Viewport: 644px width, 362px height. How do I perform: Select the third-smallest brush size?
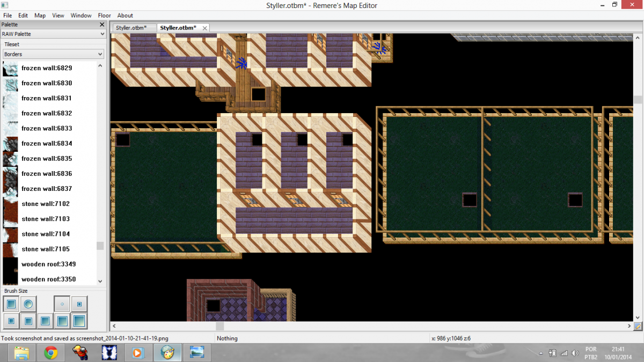point(11,321)
